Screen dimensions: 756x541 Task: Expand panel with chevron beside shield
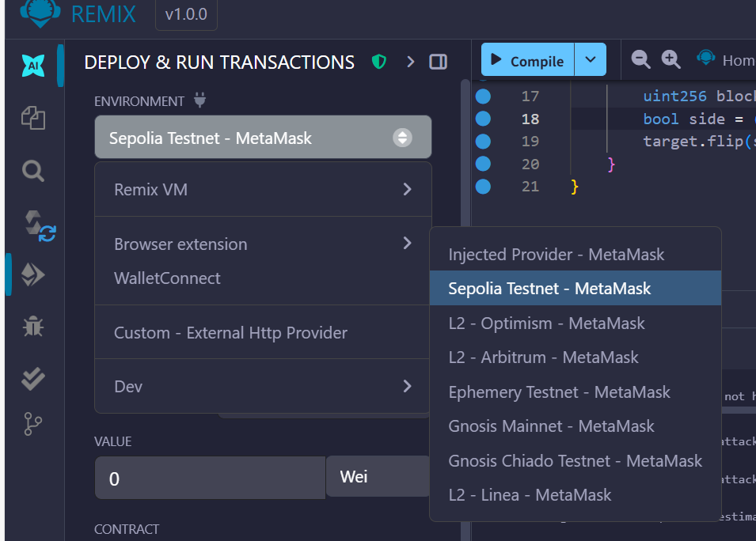(x=410, y=62)
